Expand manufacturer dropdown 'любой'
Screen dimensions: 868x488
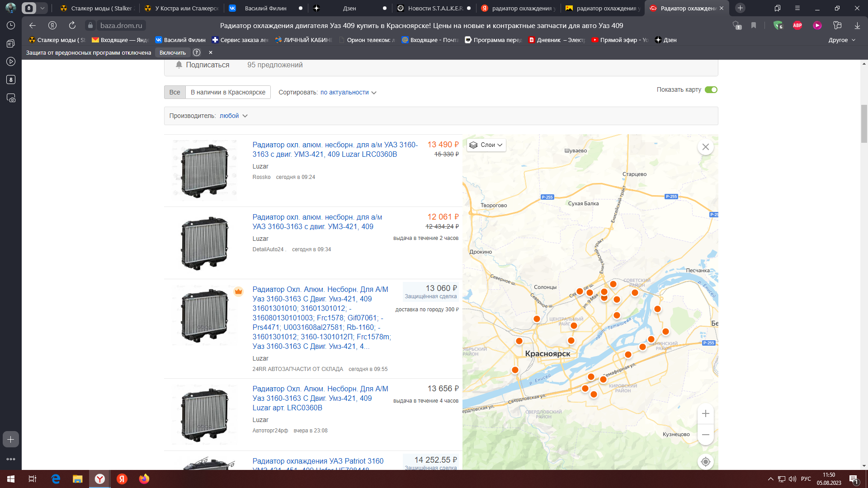pyautogui.click(x=234, y=116)
